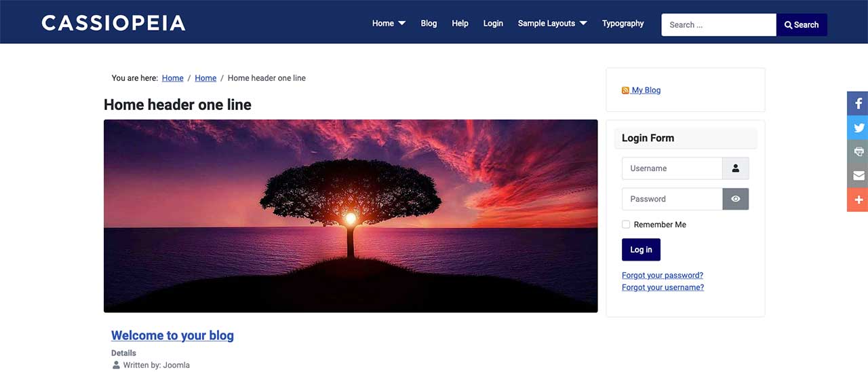Open the Sample Layouts menu item
The height and width of the screenshot is (372, 868).
pyautogui.click(x=547, y=23)
